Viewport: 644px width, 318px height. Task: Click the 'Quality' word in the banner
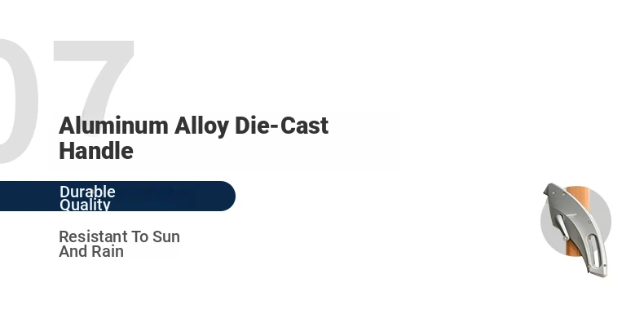coord(85,205)
